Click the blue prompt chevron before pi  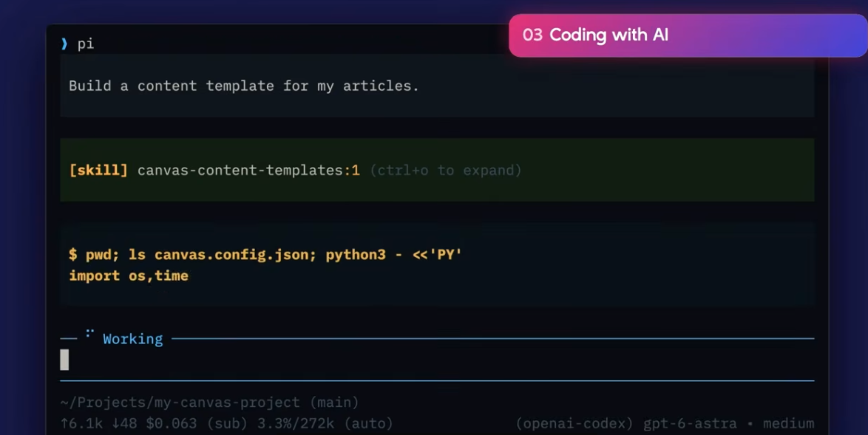[64, 44]
